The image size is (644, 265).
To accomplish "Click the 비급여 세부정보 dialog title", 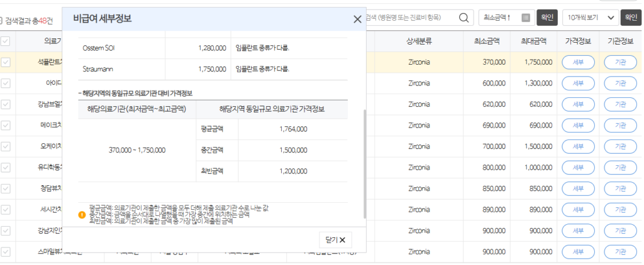I will tap(103, 18).
